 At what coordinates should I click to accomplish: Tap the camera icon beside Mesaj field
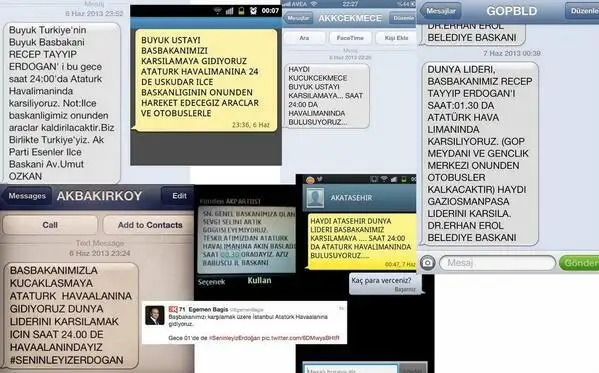click(427, 263)
